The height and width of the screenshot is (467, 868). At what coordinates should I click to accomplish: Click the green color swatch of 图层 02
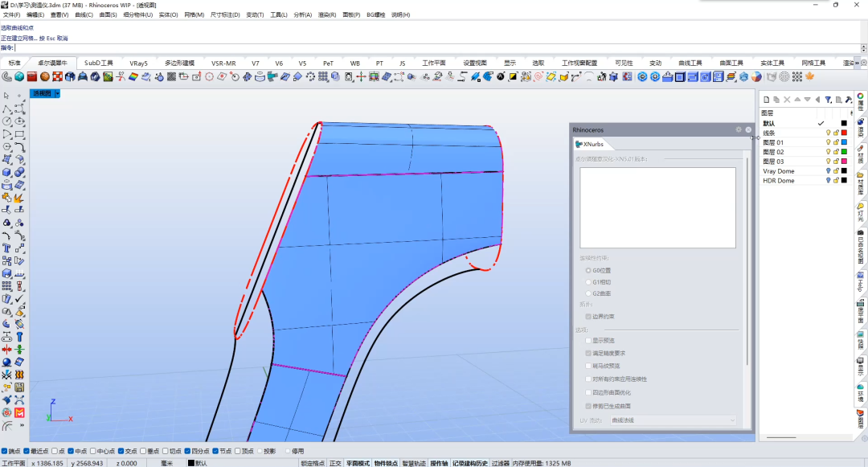844,152
